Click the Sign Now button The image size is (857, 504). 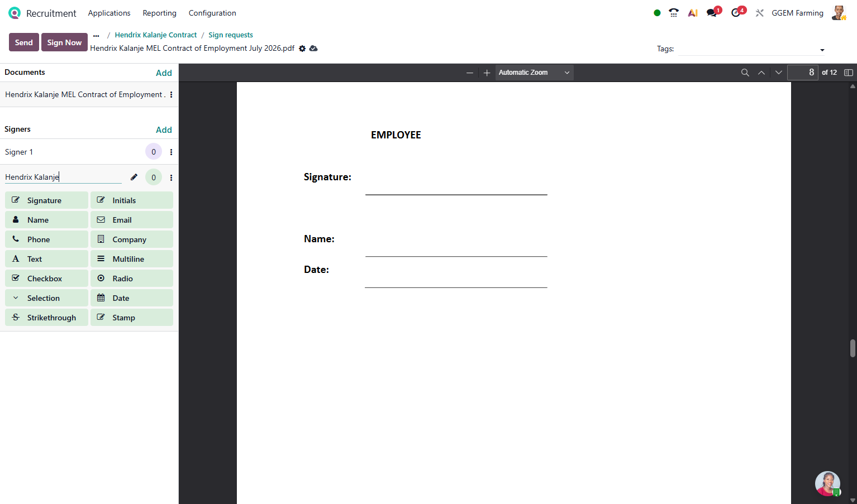coord(64,42)
